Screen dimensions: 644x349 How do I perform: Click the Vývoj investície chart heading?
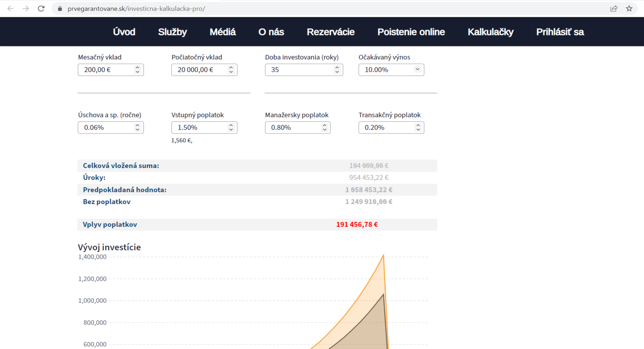[109, 247]
